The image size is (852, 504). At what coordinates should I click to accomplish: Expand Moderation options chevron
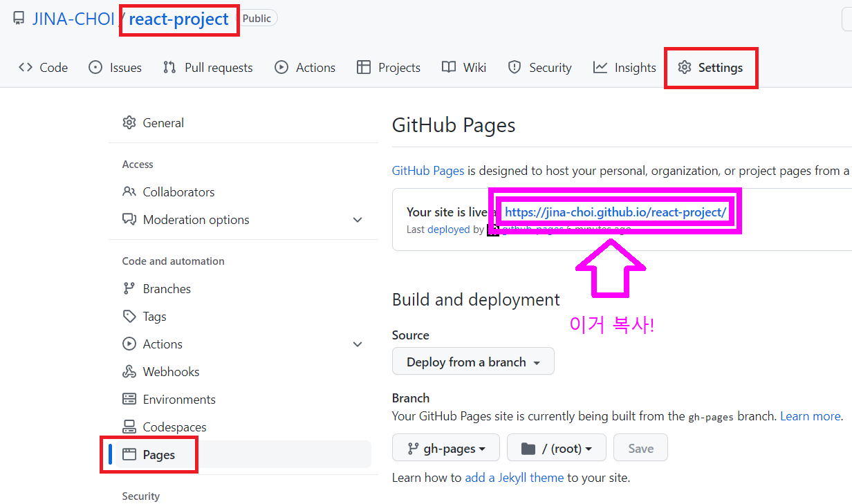pyautogui.click(x=358, y=220)
